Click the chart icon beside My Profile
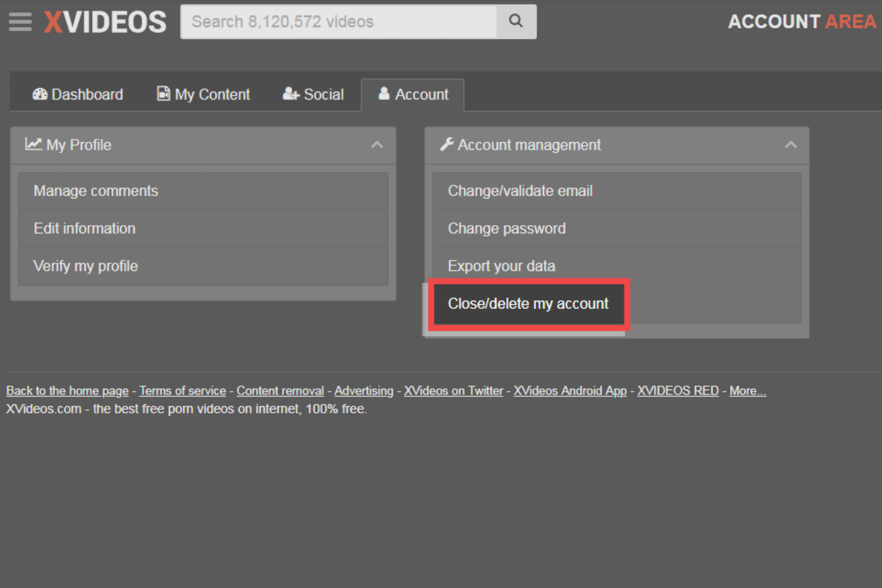Image resolution: width=882 pixels, height=588 pixels. 33,145
